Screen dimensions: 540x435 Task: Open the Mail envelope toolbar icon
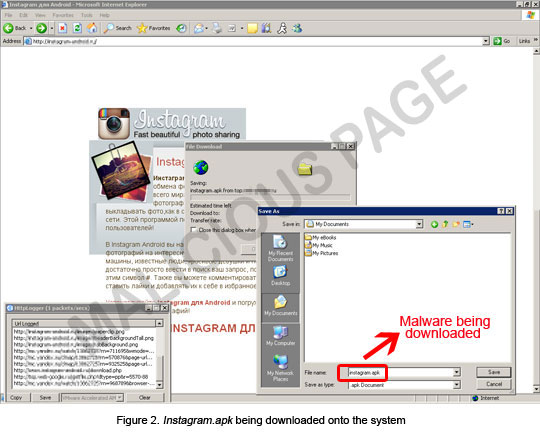[199, 28]
